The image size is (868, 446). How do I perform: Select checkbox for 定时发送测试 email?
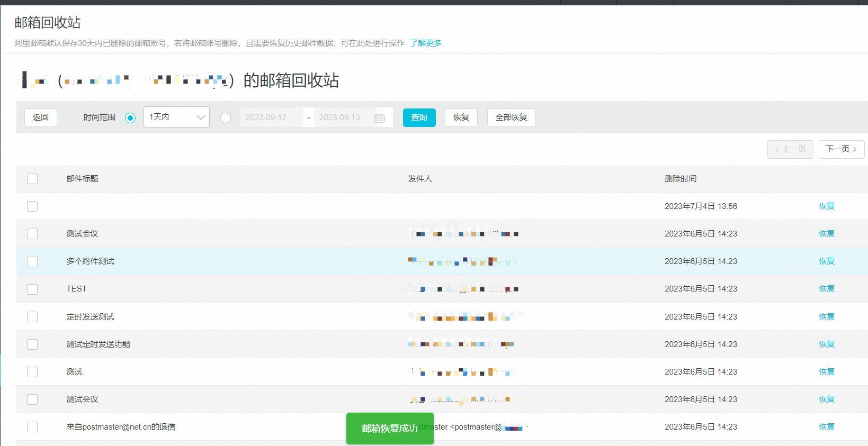(x=32, y=317)
